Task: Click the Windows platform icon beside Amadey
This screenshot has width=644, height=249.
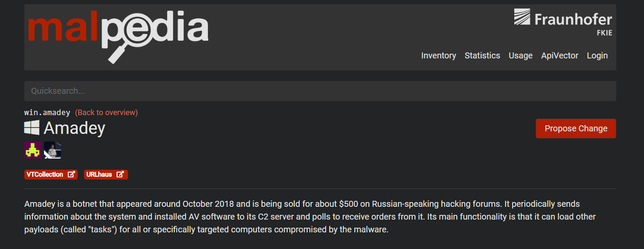Action: (32, 128)
